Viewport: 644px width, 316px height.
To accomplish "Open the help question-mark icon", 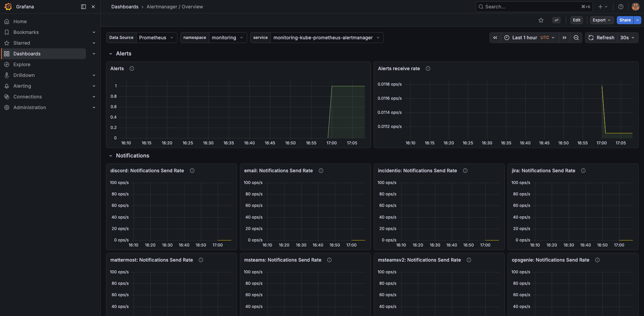I will pyautogui.click(x=621, y=7).
